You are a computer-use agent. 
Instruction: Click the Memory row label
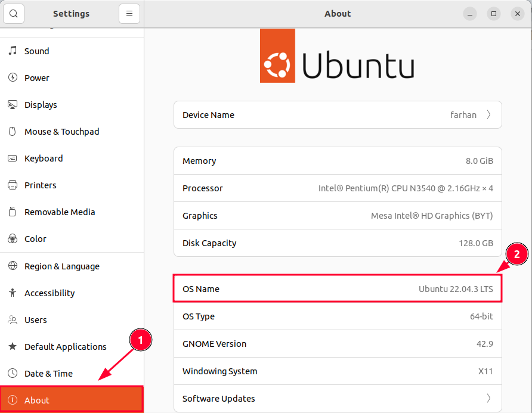coord(199,161)
